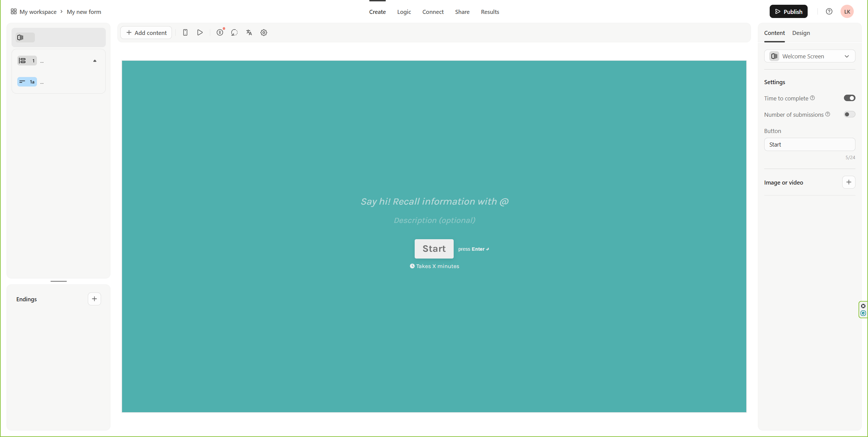Open mobile preview icon in toolbar
The width and height of the screenshot is (868, 437).
pos(185,33)
